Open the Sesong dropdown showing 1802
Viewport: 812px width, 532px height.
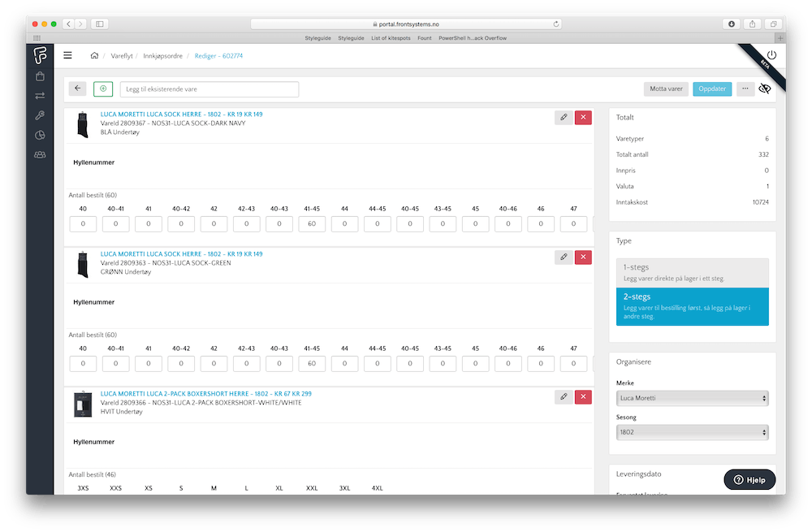[693, 432]
